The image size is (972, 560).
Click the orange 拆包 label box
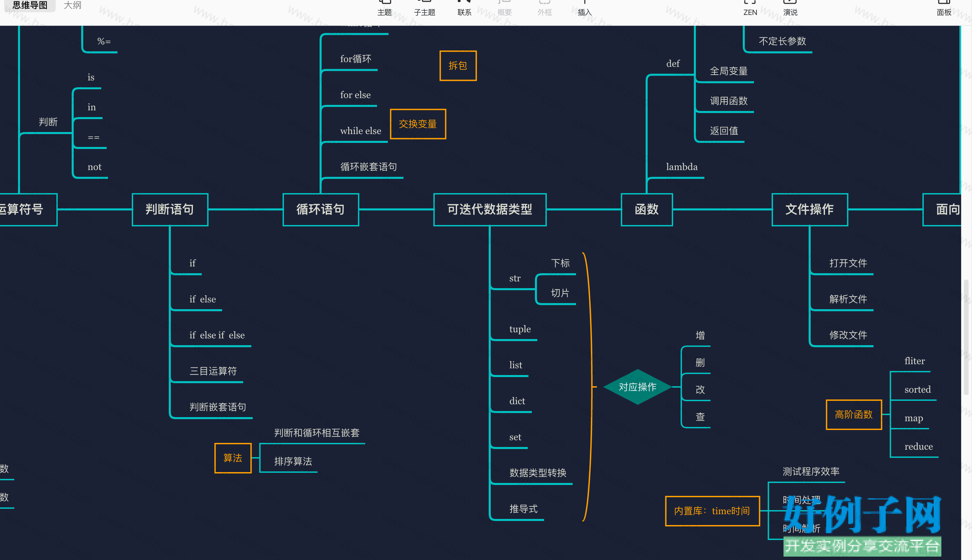[458, 66]
